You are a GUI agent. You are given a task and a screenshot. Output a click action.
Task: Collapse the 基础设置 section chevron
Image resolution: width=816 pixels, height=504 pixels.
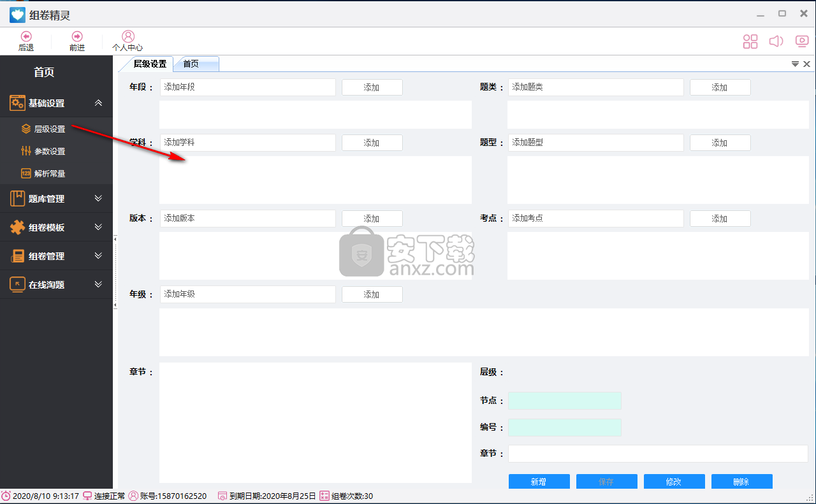coord(98,103)
